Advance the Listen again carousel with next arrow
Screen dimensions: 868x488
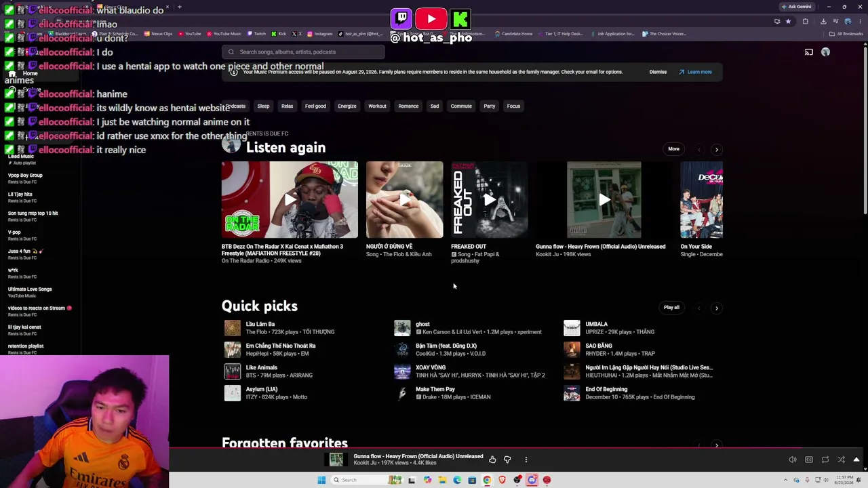[x=717, y=149]
